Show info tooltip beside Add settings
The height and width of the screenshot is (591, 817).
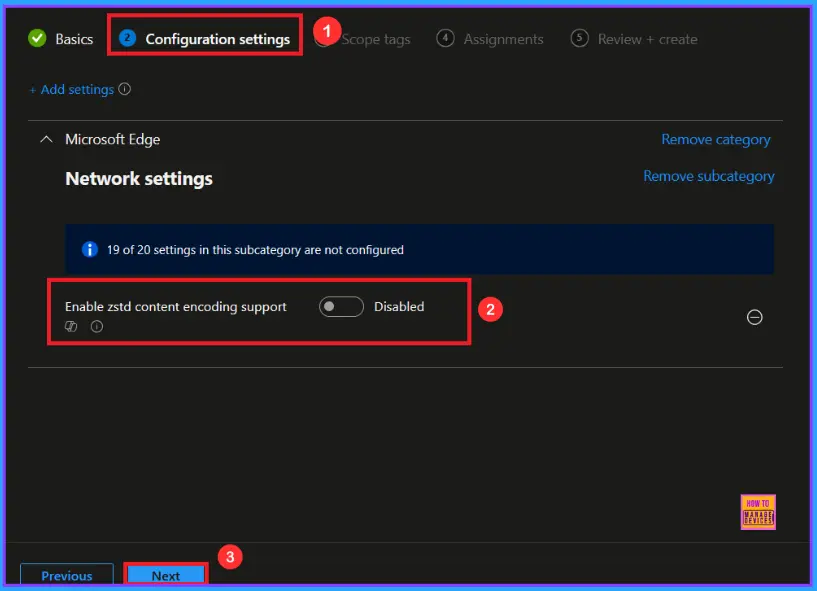[x=125, y=89]
